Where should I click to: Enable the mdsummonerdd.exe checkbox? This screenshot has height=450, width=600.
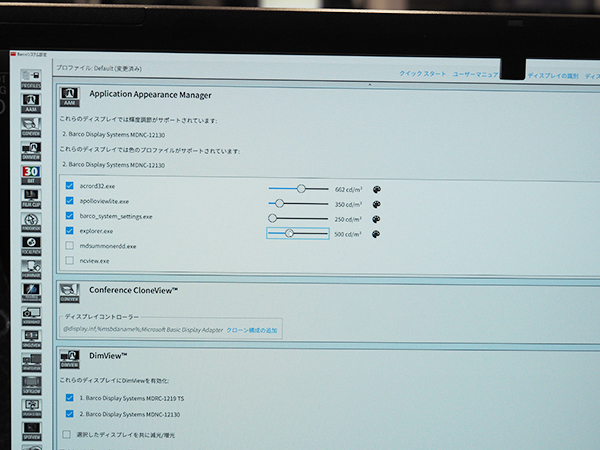point(69,245)
